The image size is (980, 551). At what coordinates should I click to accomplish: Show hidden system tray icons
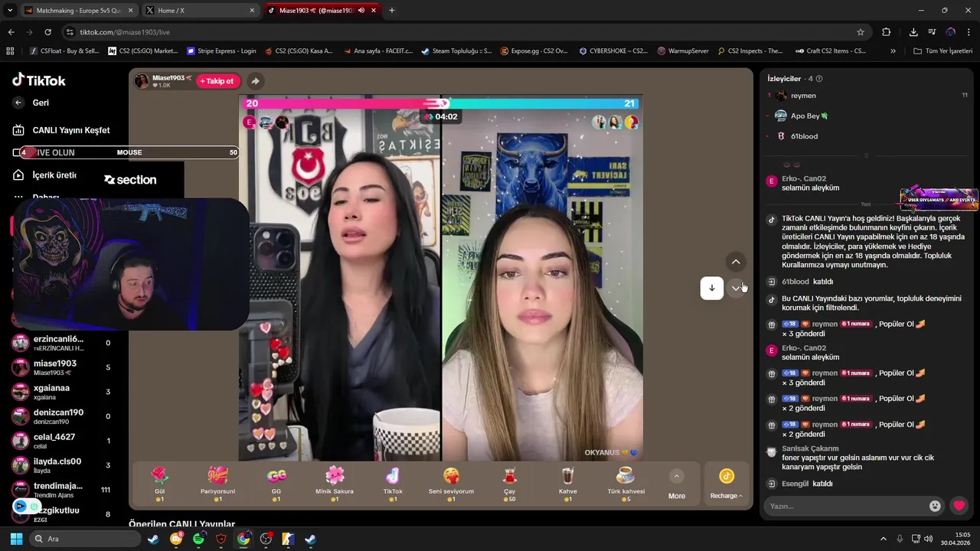pyautogui.click(x=883, y=539)
